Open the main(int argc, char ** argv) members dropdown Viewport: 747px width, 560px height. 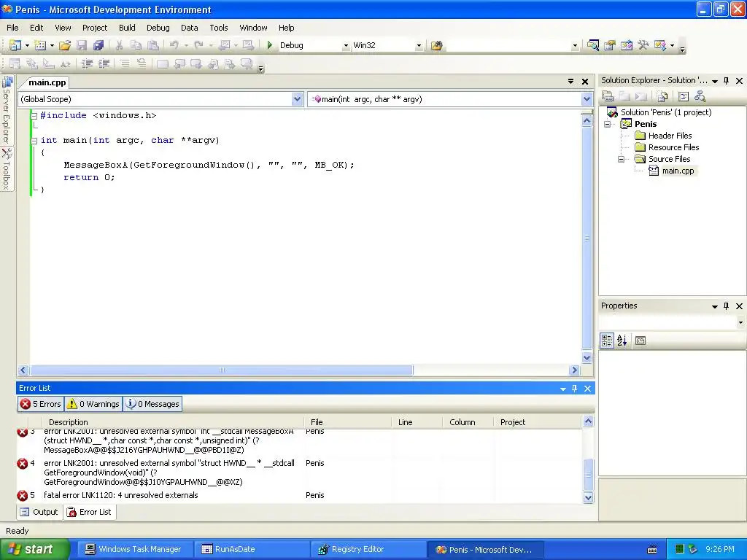pos(587,99)
